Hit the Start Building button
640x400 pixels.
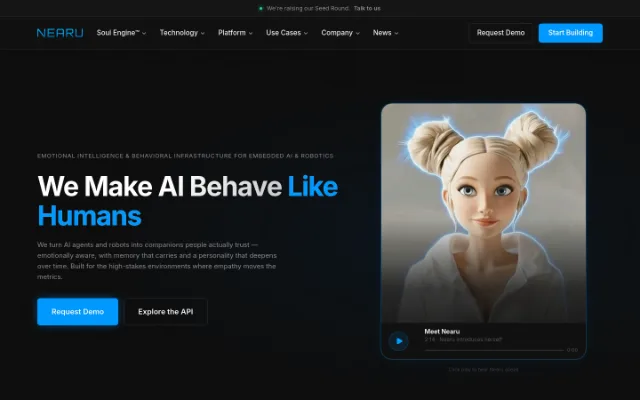570,33
